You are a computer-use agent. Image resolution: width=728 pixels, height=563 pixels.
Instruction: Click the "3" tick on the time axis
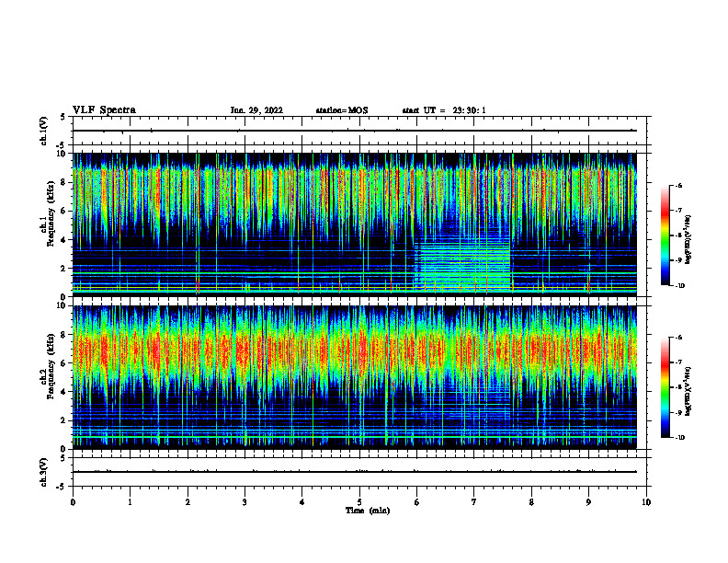tap(245, 502)
